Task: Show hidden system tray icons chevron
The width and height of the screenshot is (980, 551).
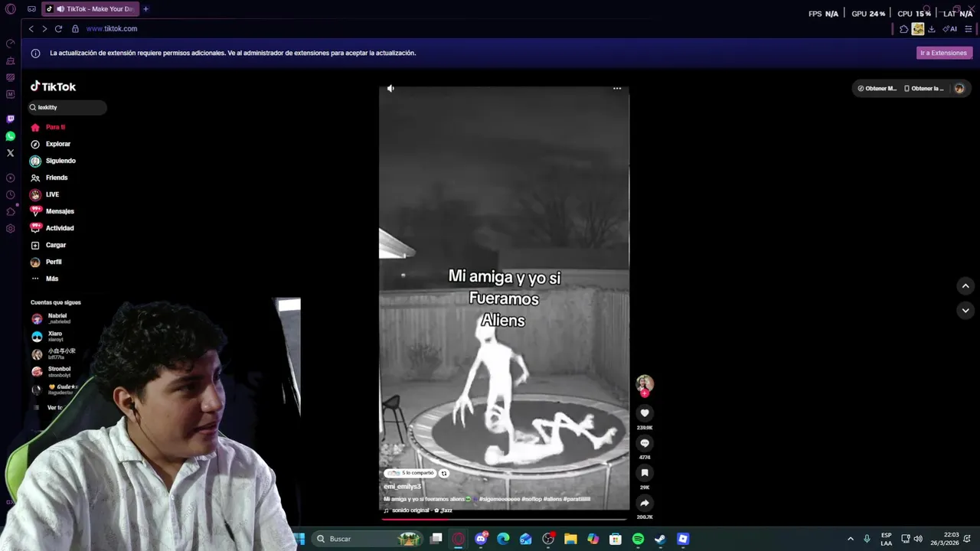Action: click(850, 539)
